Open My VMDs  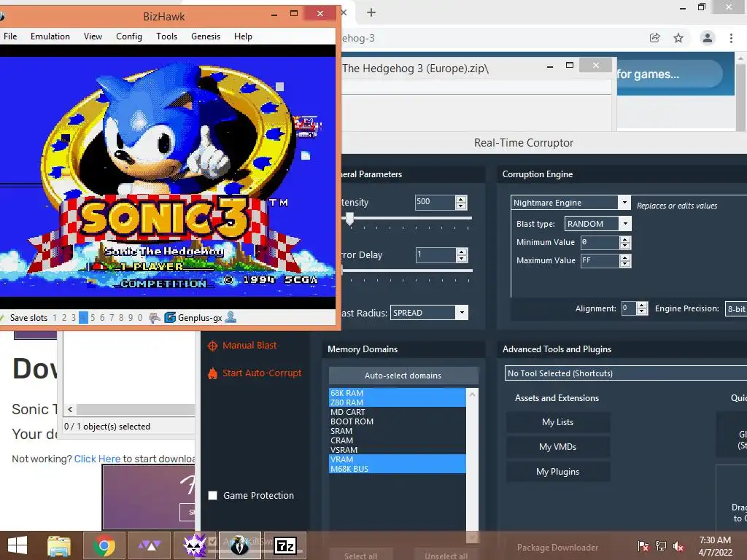click(558, 447)
